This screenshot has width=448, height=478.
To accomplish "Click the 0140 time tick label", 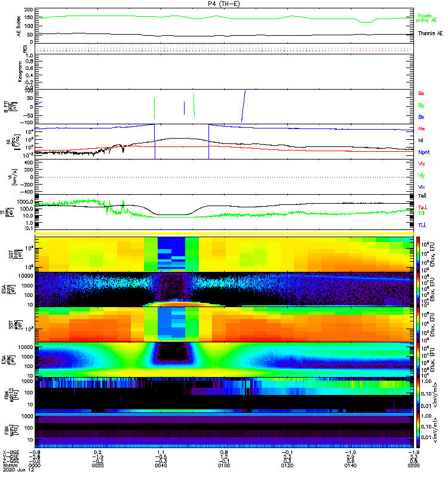I will [x=351, y=465].
